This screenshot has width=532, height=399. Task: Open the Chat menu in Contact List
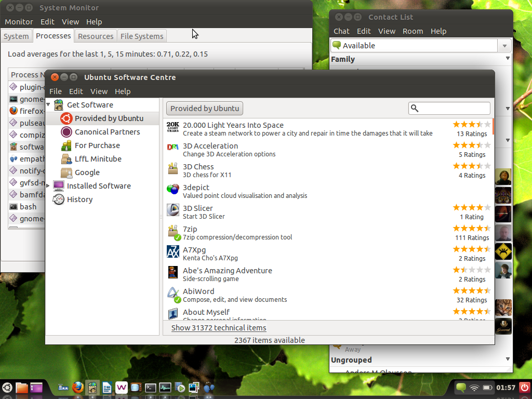pyautogui.click(x=341, y=31)
